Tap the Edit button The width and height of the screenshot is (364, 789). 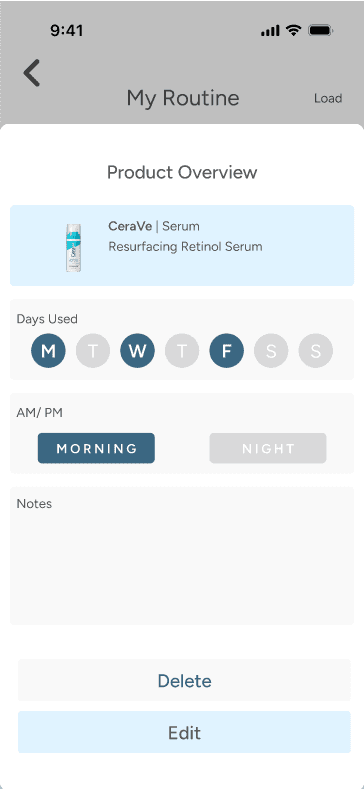tap(184, 732)
